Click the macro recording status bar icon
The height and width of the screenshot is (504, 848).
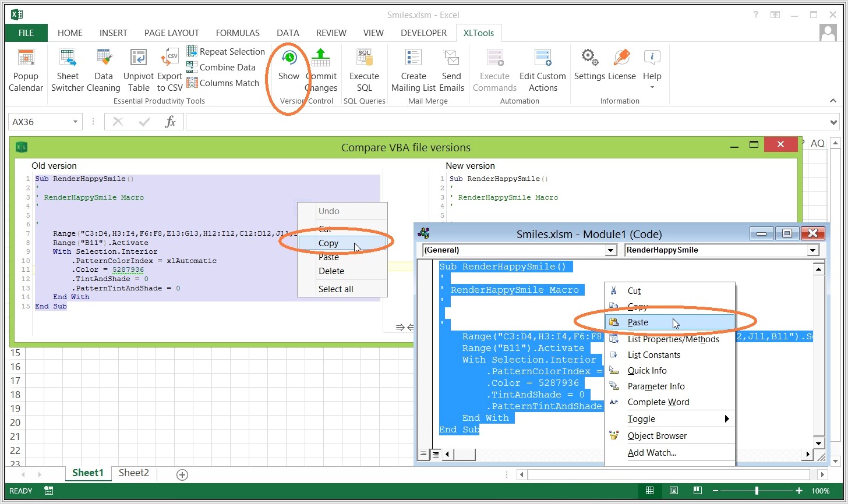pos(49,491)
